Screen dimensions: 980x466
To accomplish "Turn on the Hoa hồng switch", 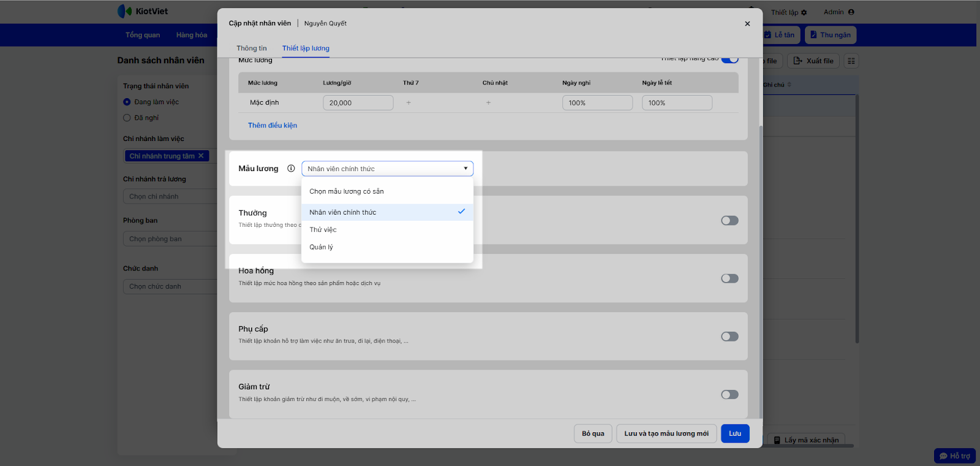I will (x=729, y=278).
